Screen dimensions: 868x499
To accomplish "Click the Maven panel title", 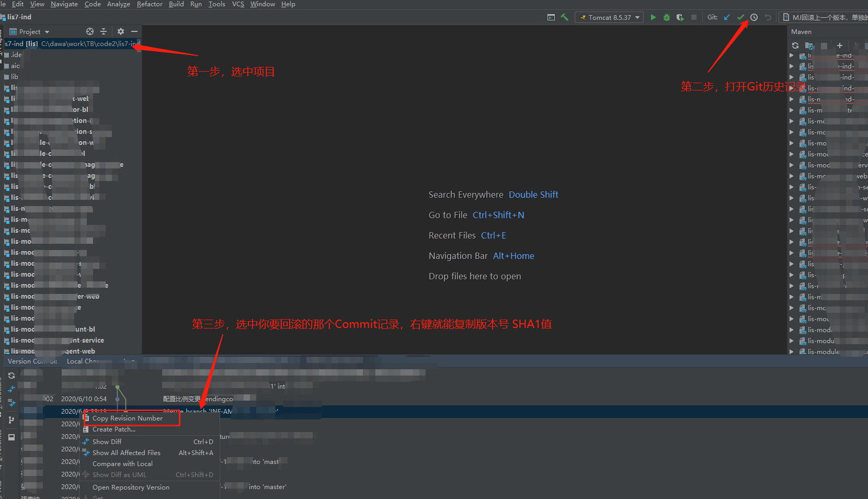I will tap(801, 32).
